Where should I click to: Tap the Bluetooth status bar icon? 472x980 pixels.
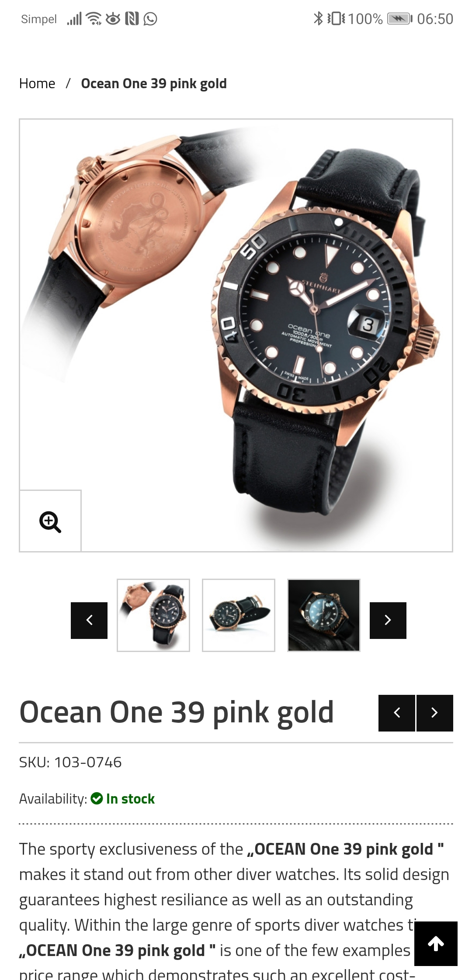(318, 19)
